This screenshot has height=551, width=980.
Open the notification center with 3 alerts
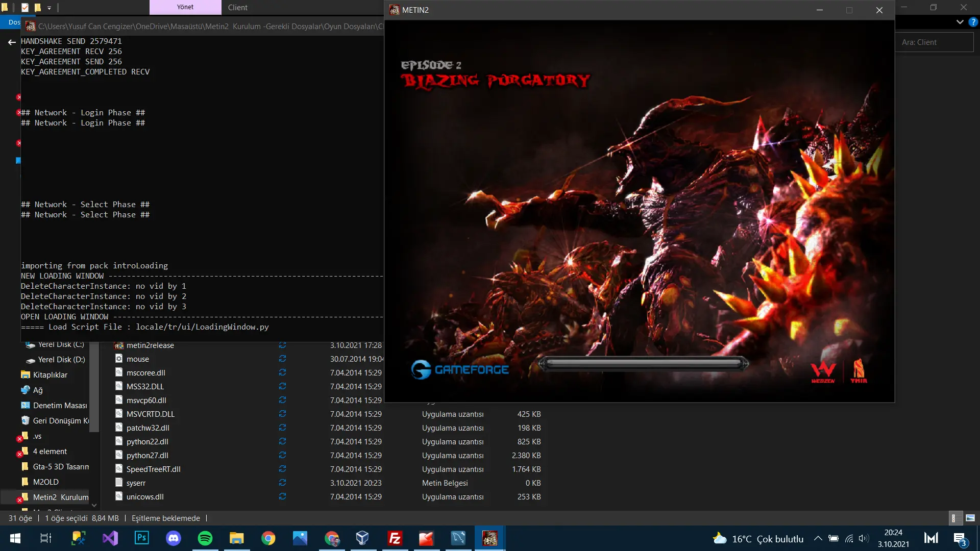960,539
